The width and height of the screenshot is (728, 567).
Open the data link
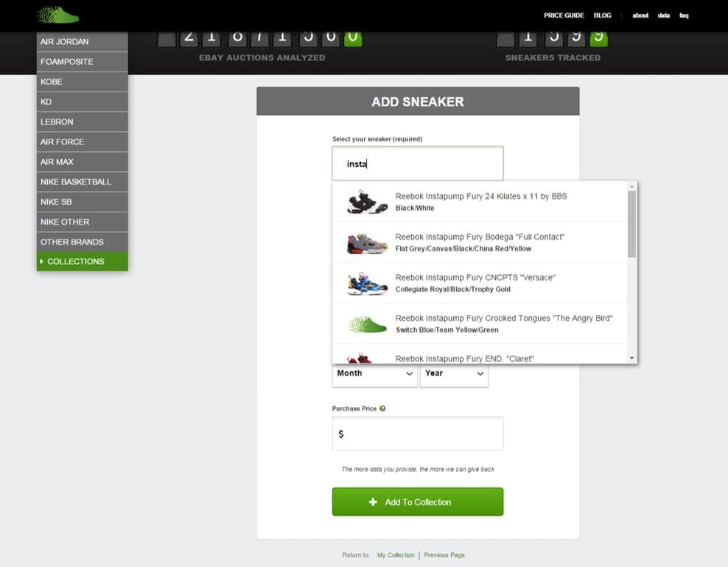click(663, 15)
